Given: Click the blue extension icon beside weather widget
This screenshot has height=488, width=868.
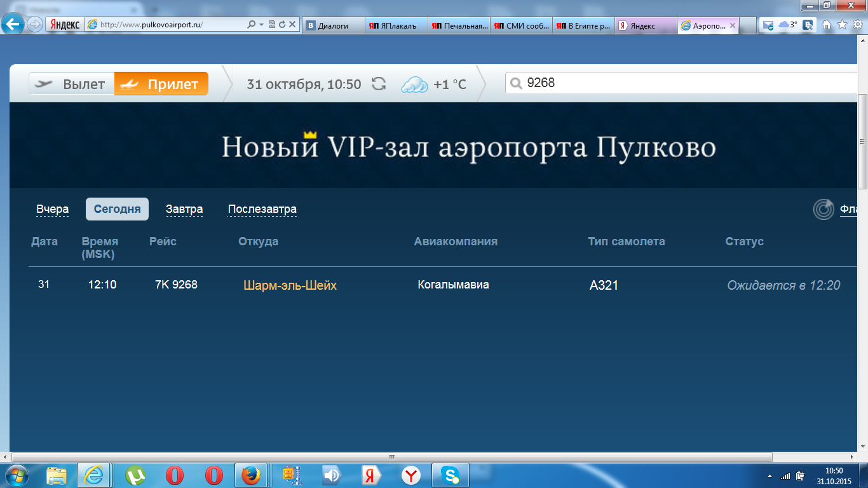Looking at the screenshot, I should [x=808, y=25].
